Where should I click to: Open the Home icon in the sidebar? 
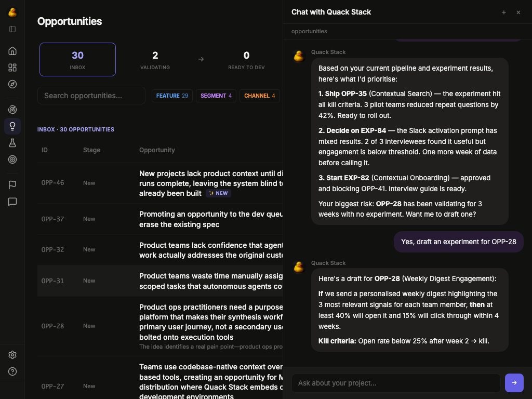pos(12,50)
